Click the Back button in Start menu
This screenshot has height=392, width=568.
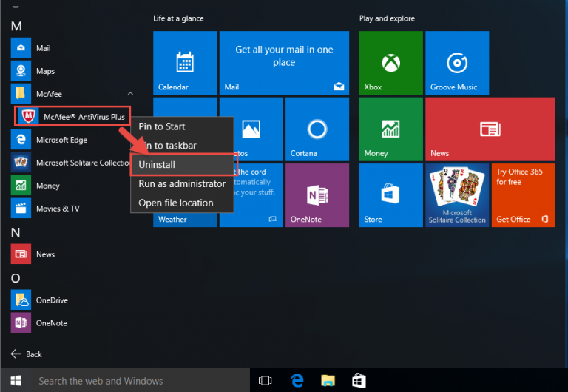tap(26, 354)
